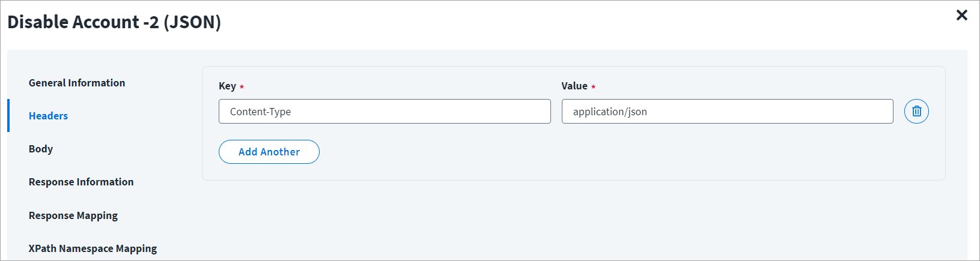Open the Response Mapping section
The image size is (980, 261).
[x=73, y=215]
